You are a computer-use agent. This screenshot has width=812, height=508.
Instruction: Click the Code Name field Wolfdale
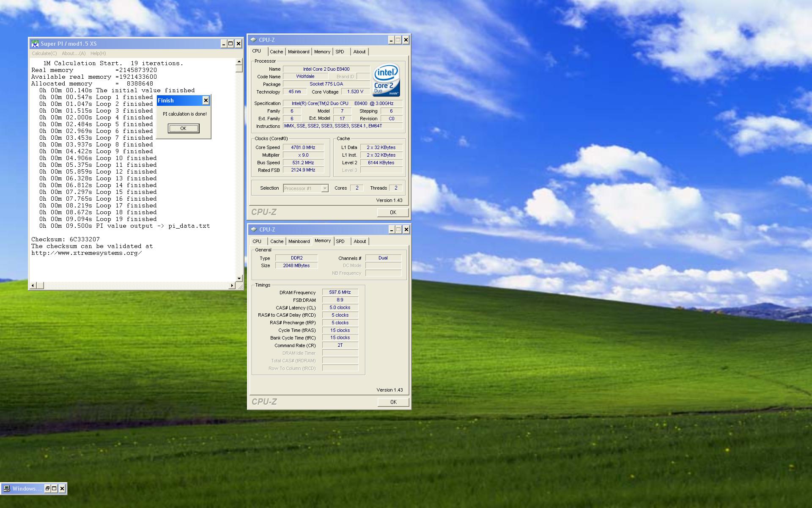(305, 77)
